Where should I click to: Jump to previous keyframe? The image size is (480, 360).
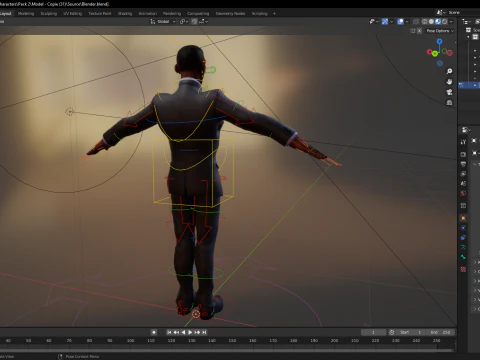[176, 332]
